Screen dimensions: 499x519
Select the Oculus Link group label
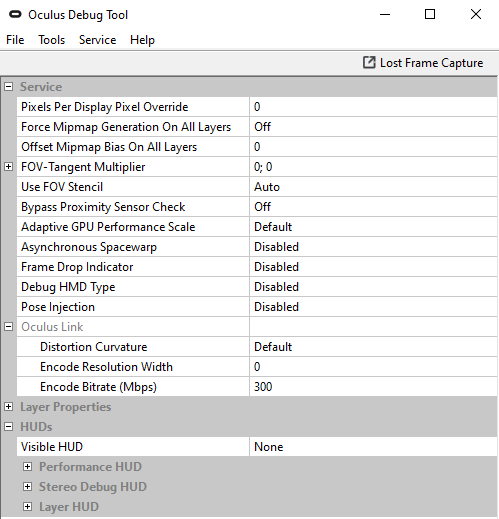[52, 327]
